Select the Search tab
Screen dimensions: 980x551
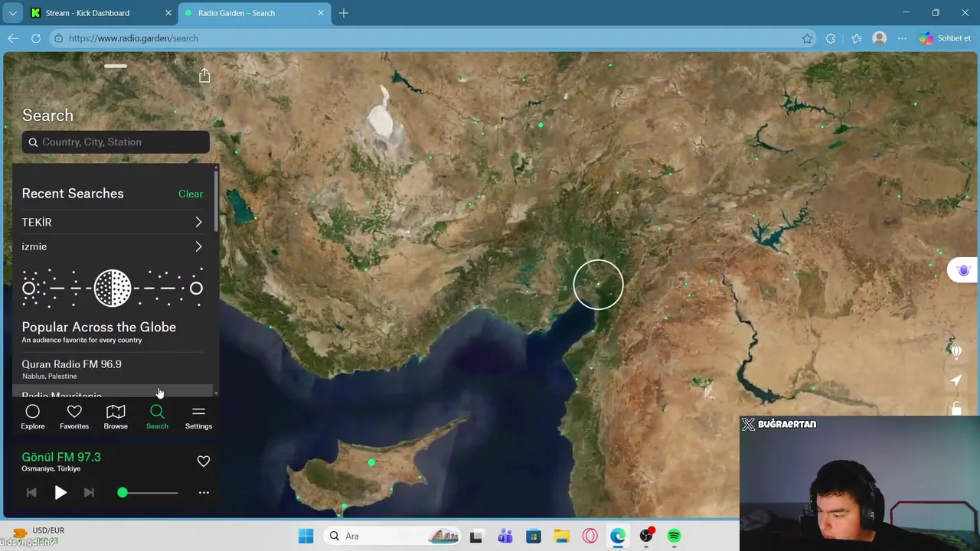[157, 417]
